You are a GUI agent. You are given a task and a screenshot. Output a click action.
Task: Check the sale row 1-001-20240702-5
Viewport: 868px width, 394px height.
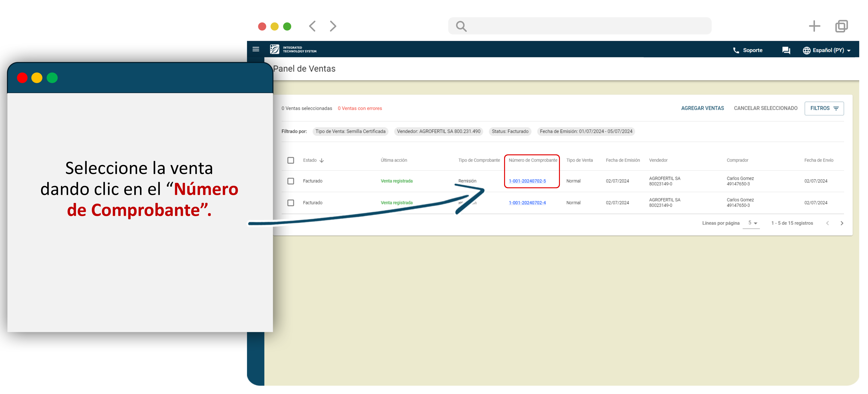291,181
